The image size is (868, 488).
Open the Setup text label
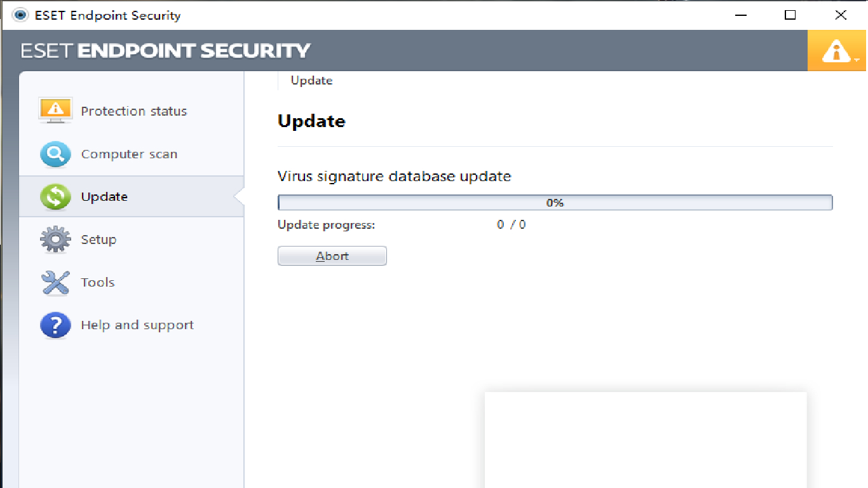[x=98, y=240]
